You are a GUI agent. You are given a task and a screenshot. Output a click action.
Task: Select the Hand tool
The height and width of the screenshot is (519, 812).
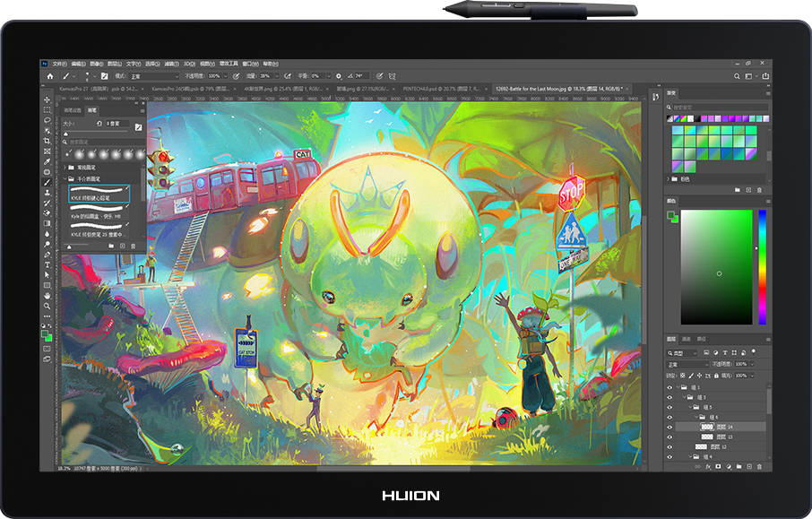click(48, 296)
